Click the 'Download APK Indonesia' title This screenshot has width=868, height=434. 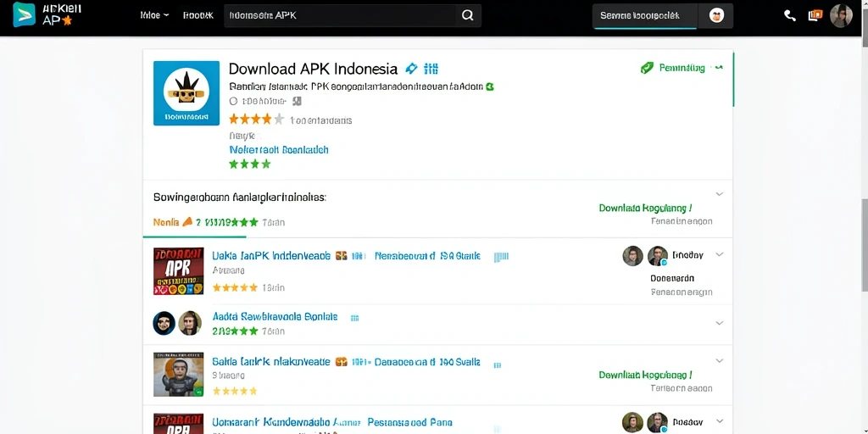click(313, 69)
